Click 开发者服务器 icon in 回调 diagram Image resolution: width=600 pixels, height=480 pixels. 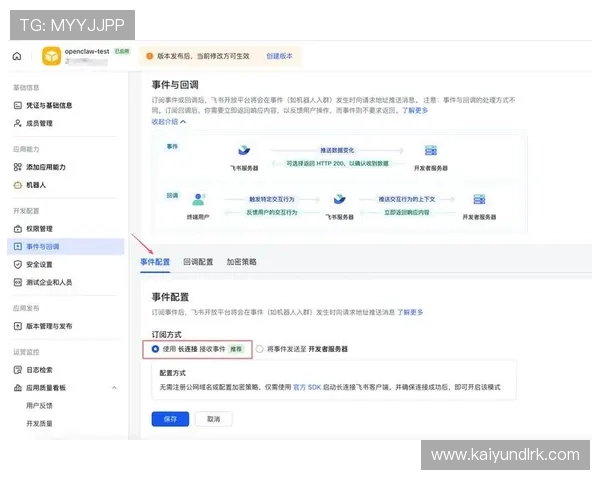479,199
